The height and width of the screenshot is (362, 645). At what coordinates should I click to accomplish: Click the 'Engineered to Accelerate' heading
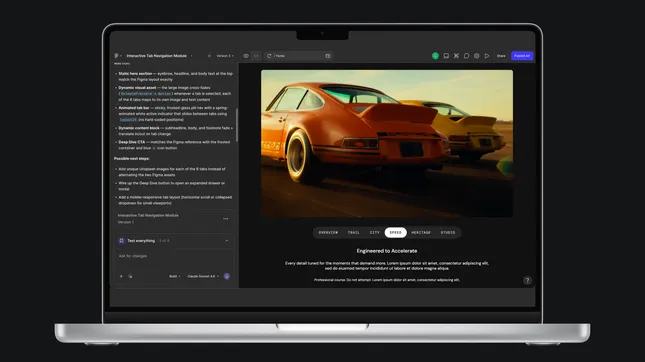point(387,251)
